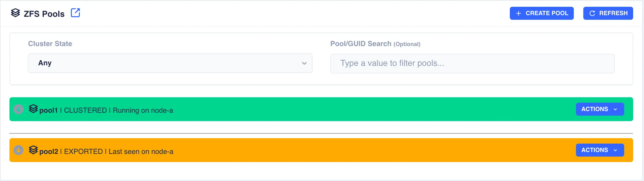Open the ACTIONS menu for pool2
Viewport: 644px width, 181px height.
pyautogui.click(x=600, y=150)
